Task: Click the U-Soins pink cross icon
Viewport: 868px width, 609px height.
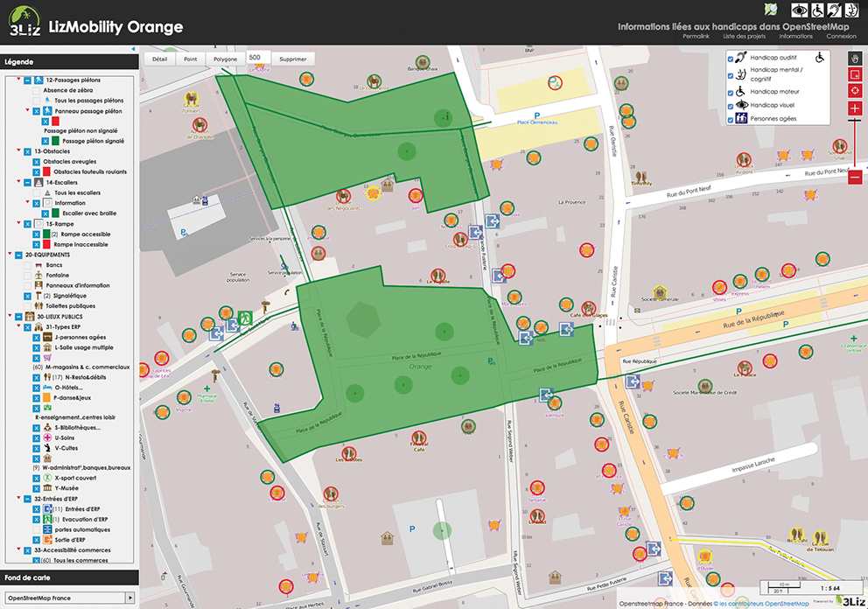Action: point(47,437)
